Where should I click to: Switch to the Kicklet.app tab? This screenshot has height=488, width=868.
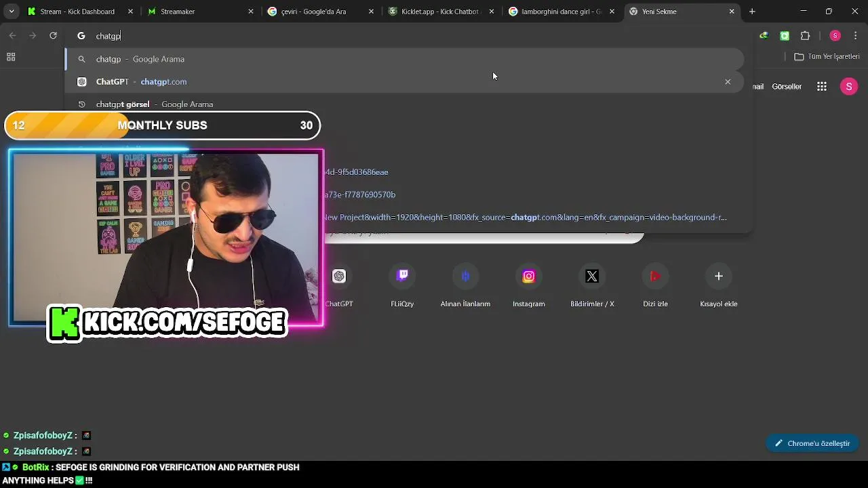point(441,12)
